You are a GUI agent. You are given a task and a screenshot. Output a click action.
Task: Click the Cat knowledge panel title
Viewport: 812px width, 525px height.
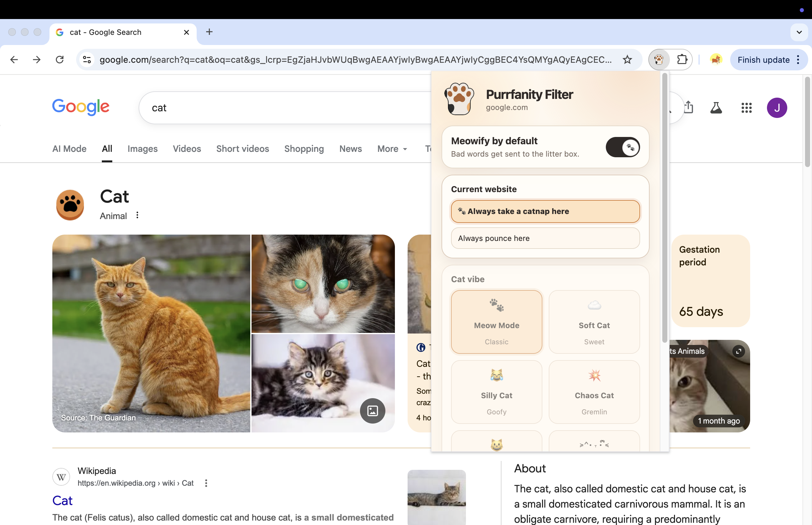(114, 196)
